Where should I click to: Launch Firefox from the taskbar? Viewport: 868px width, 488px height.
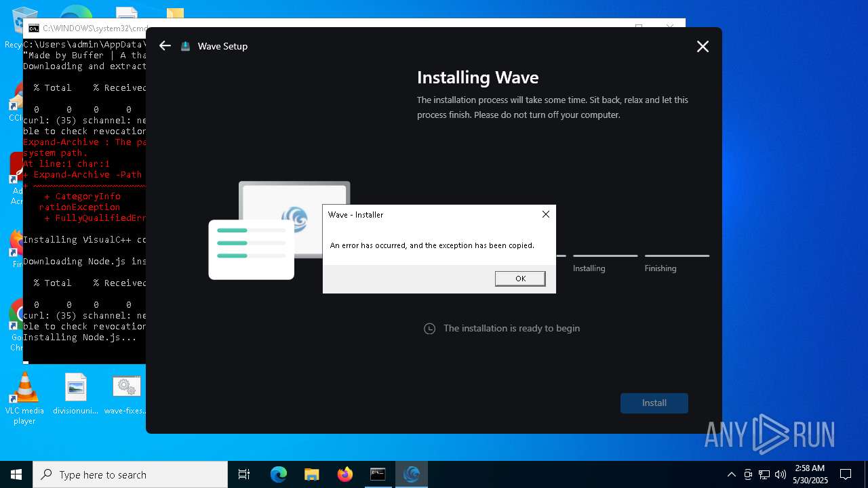point(345,474)
